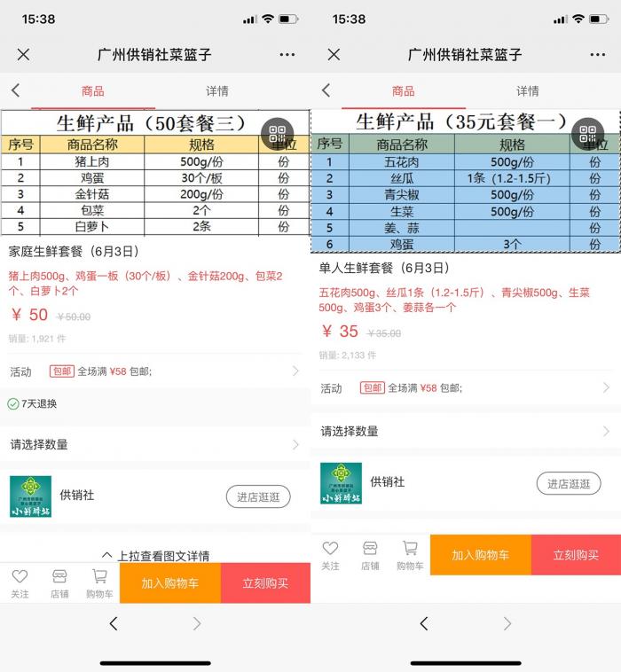Open 供销社 shop logo on right screen
Image resolution: width=621 pixels, height=672 pixels.
[x=341, y=483]
